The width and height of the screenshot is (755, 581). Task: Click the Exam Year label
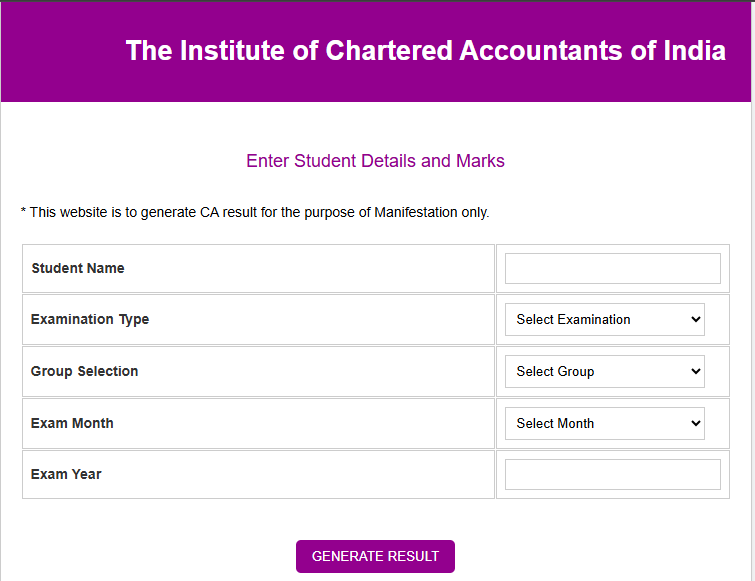(66, 474)
